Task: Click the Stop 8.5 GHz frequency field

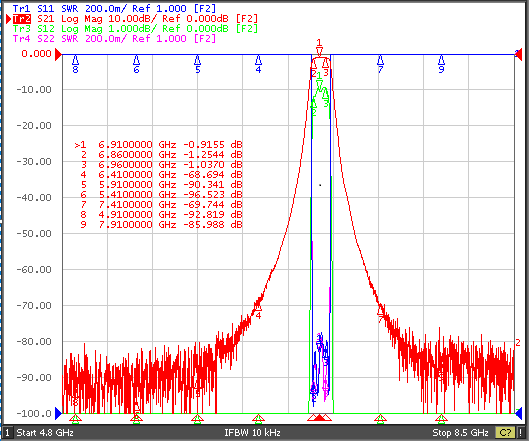Action: pyautogui.click(x=461, y=432)
